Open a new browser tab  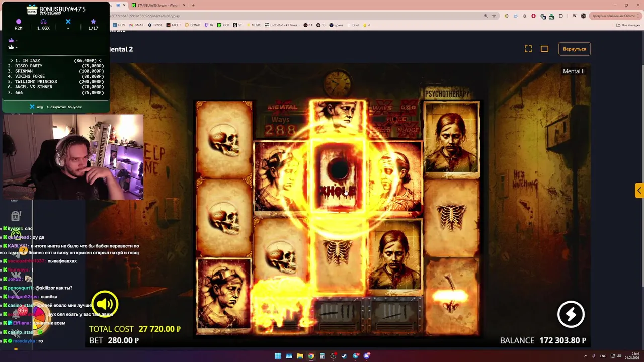[193, 5]
